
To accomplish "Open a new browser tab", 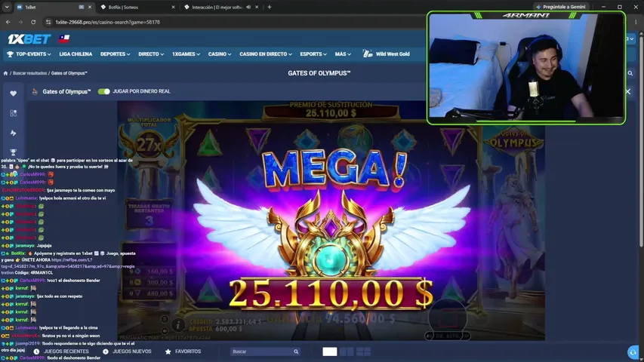I will 270,7.
